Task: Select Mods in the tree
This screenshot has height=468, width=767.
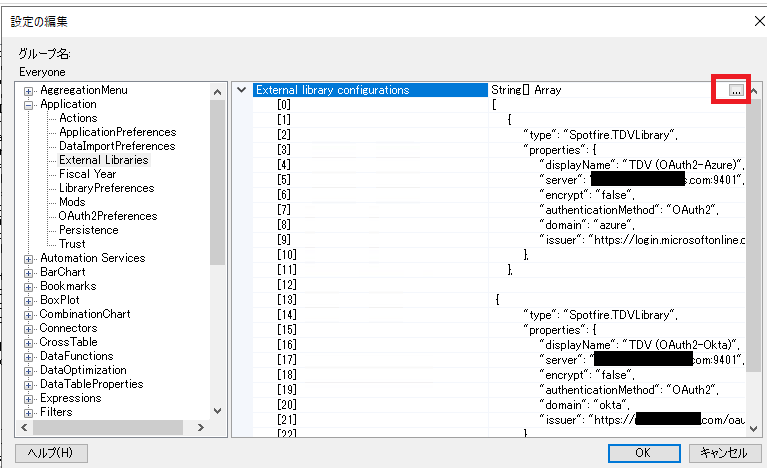Action: coord(72,202)
